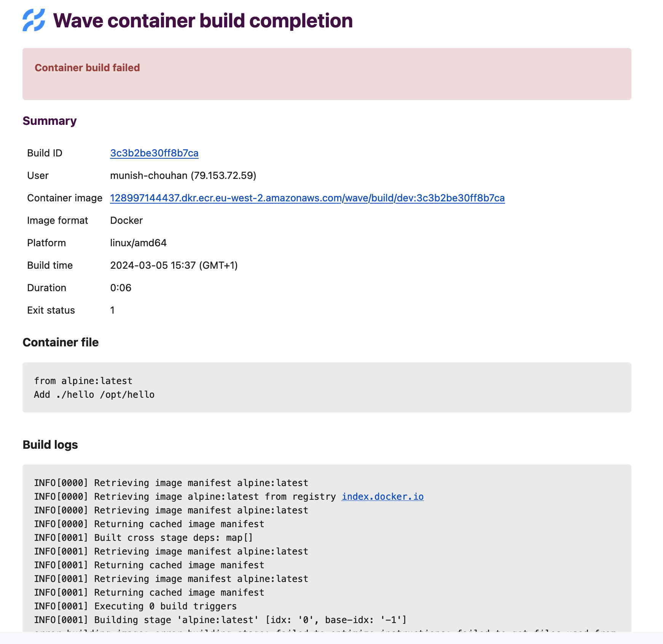Click the Wave logo icon
This screenshot has width=663, height=644.
[x=34, y=20]
